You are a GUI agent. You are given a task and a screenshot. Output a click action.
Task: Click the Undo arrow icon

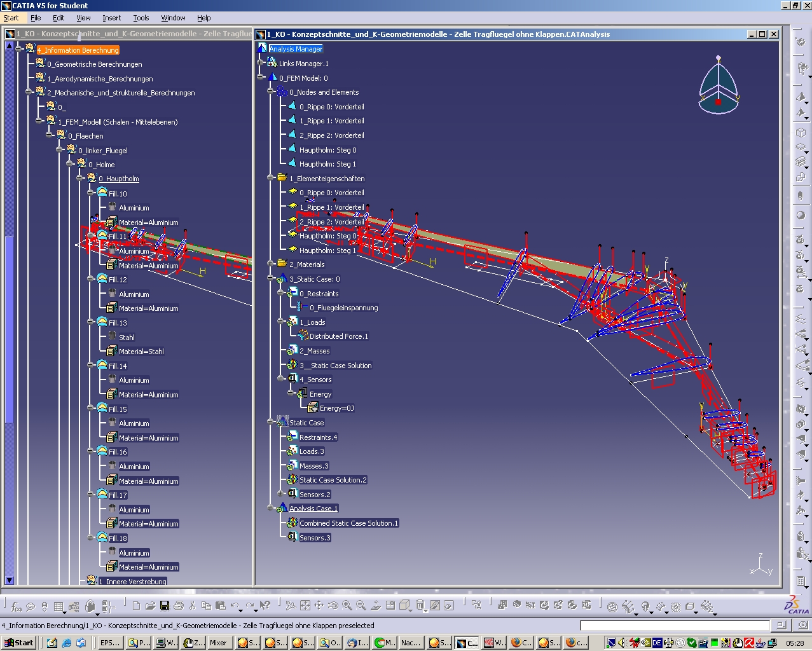[235, 606]
